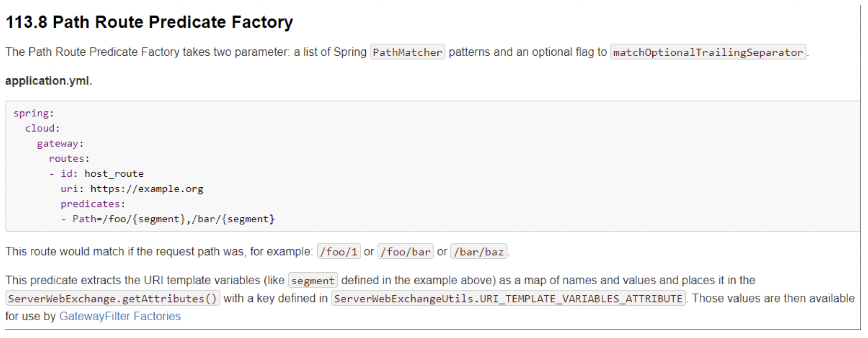This screenshot has width=868, height=338.
Task: Click the 113.8 Path Route Predicate Factory heading
Action: (x=149, y=22)
